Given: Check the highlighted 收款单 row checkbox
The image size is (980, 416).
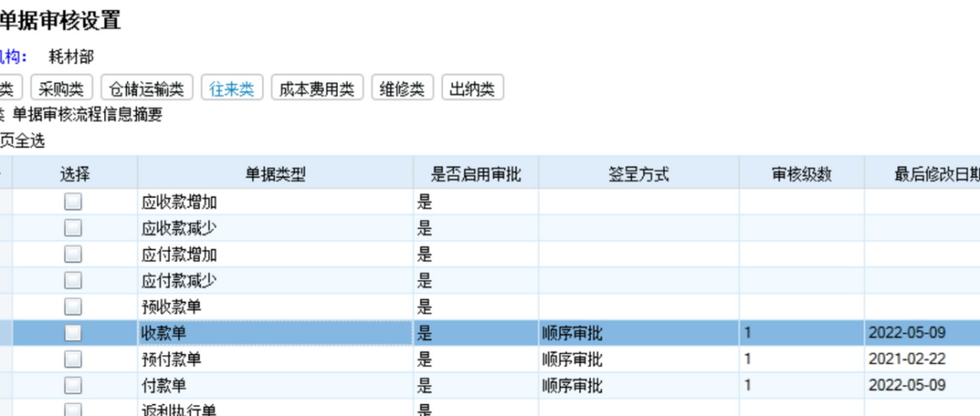Looking at the screenshot, I should click(x=74, y=333).
